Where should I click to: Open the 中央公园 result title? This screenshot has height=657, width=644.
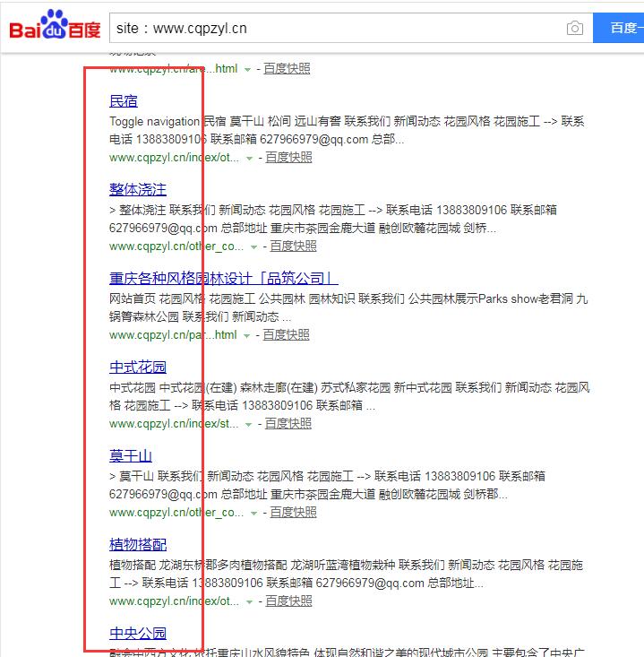tap(138, 633)
